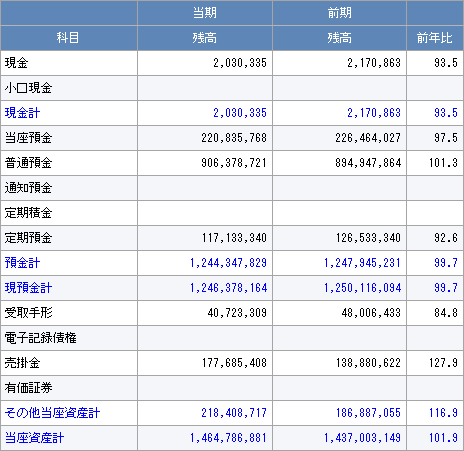
Task: Select the 電子記録債権 row label
Action: point(40,338)
